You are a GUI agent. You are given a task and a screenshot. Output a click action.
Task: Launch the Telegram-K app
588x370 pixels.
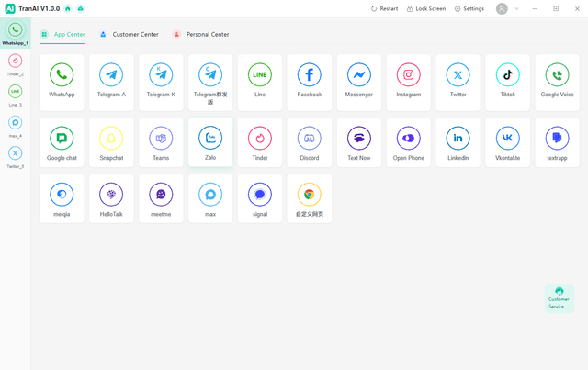tap(161, 83)
